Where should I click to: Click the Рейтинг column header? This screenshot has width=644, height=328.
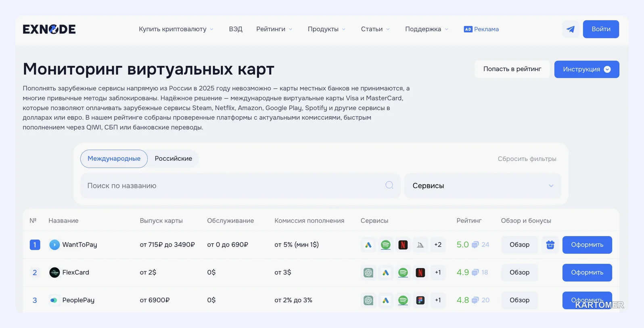(469, 221)
